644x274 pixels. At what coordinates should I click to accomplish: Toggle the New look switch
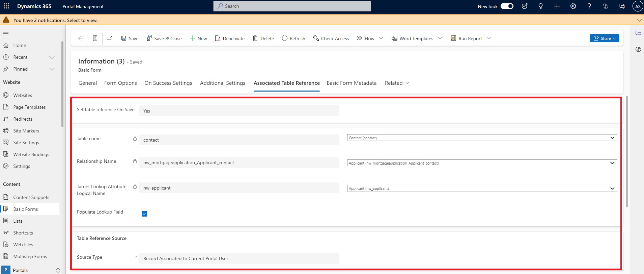[x=507, y=6]
